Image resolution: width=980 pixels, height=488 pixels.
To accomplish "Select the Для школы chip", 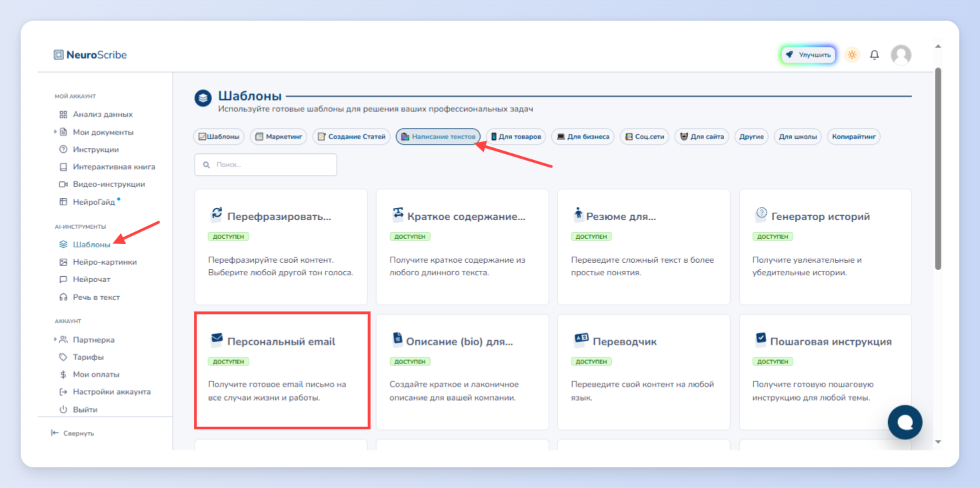I will [797, 137].
